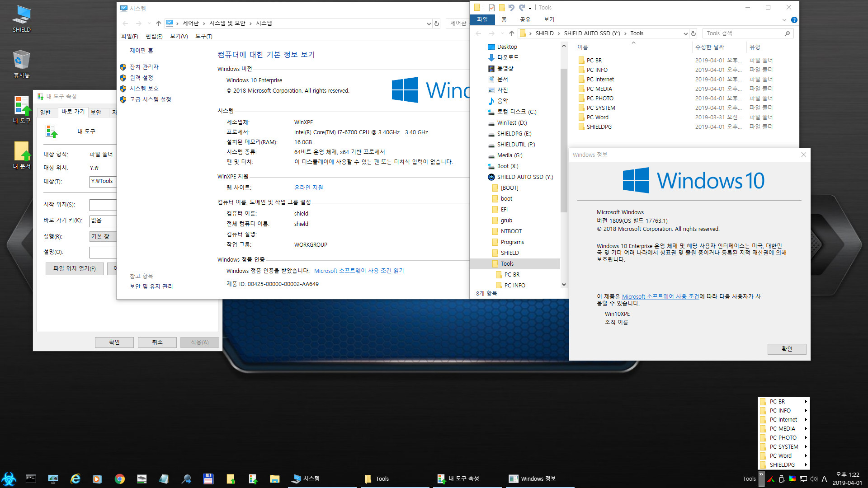The image size is (868, 488).
Task: Click the floppy disk save icon on taskbar
Action: point(208,479)
